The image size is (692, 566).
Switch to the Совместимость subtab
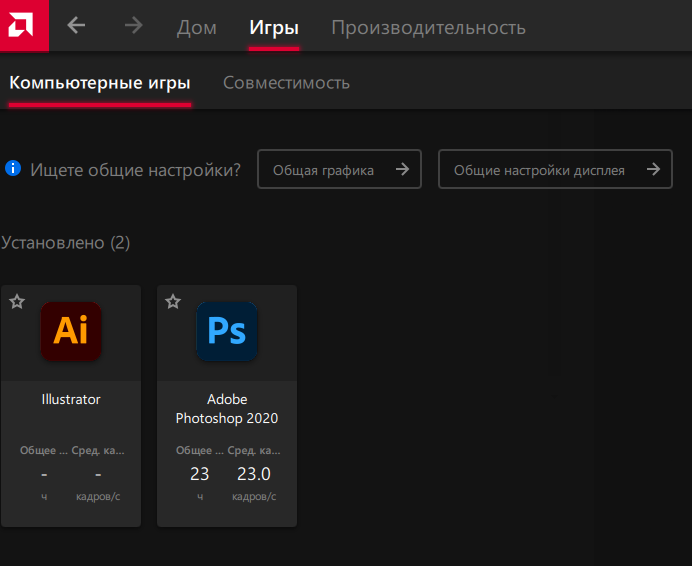click(x=286, y=82)
